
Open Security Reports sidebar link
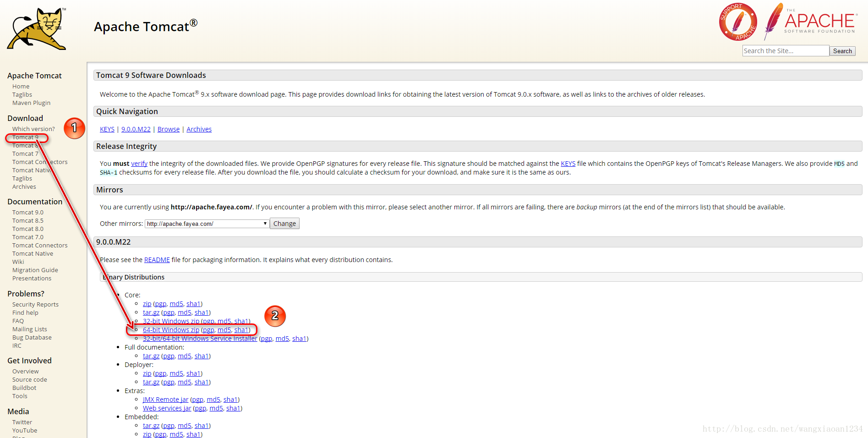click(35, 304)
